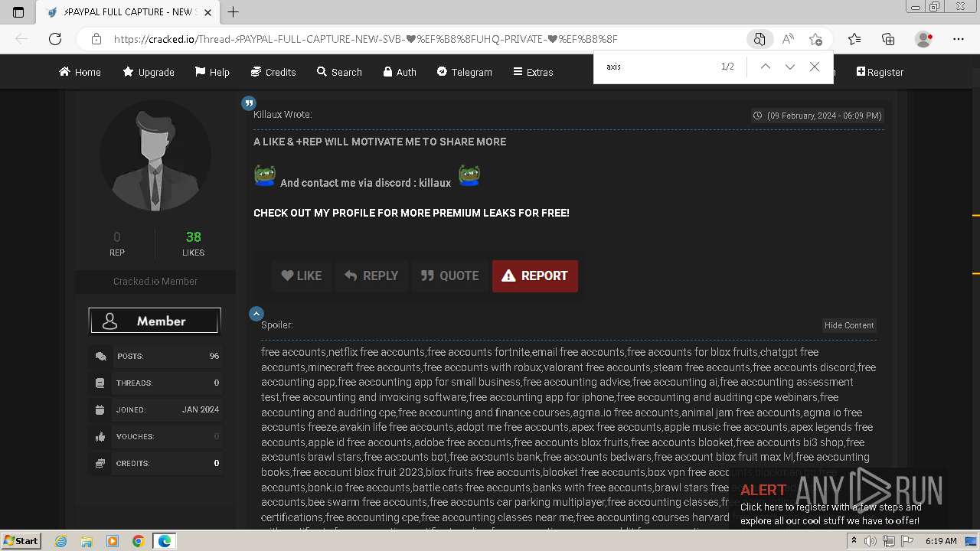Click the threads icon in the user stats
The height and width of the screenshot is (551, 980).
[x=100, y=383]
